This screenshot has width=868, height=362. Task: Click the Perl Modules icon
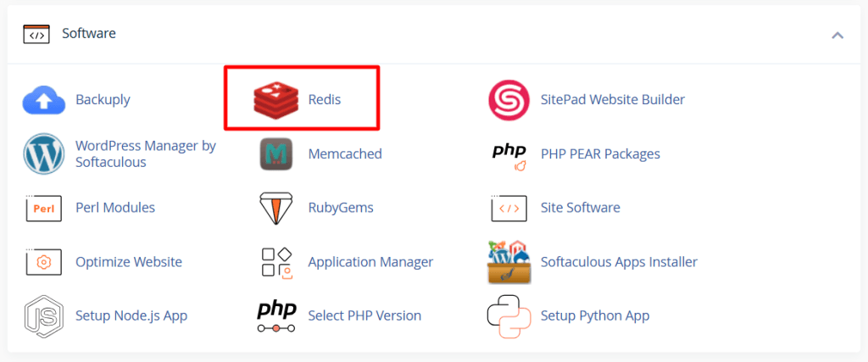(x=44, y=208)
